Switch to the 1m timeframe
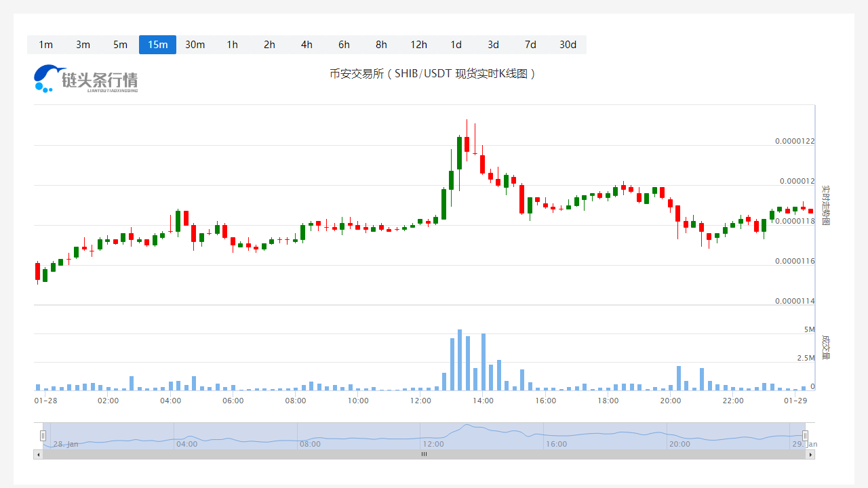Screen dimensions: 868x488 (45, 45)
